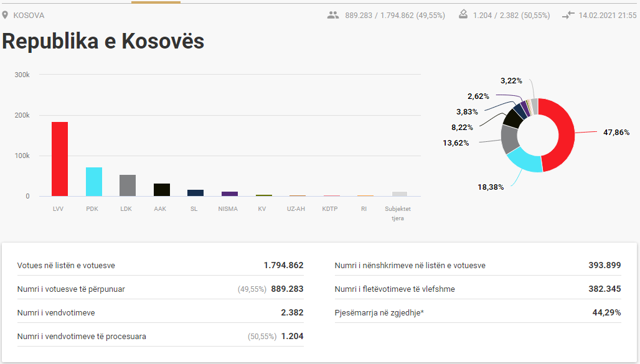This screenshot has height=364, width=640.
Task: Click the 2,62% donut label
Action: [x=478, y=96]
